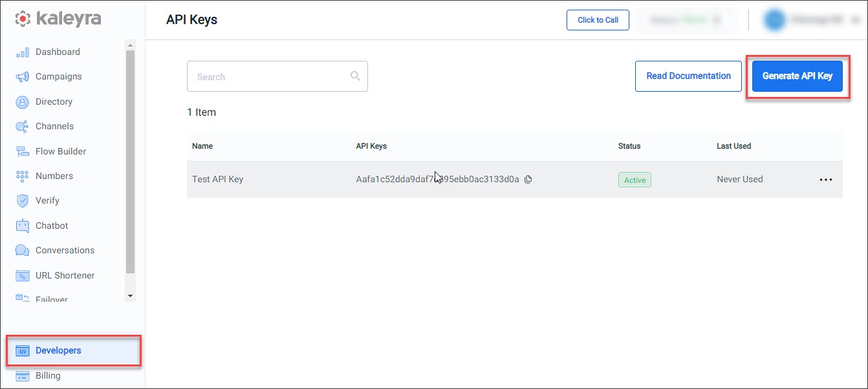Open the Verify section
868x389 pixels.
pyautogui.click(x=48, y=200)
